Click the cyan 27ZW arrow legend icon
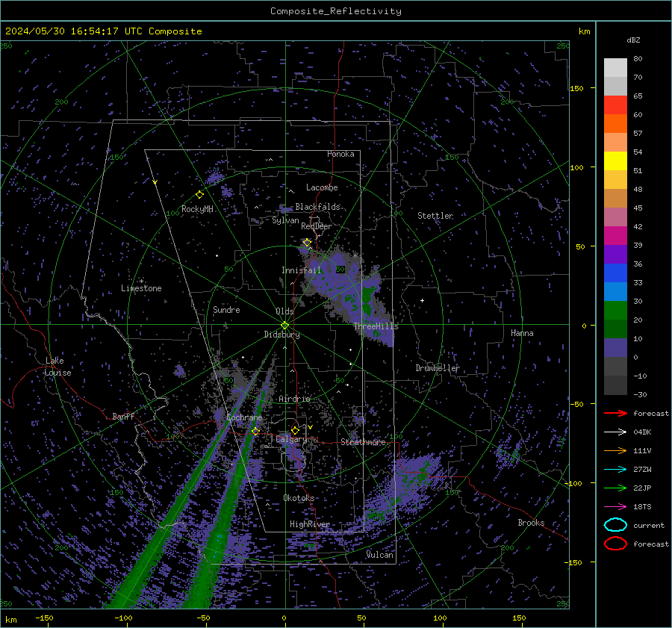Image resolution: width=672 pixels, height=628 pixels. [615, 470]
